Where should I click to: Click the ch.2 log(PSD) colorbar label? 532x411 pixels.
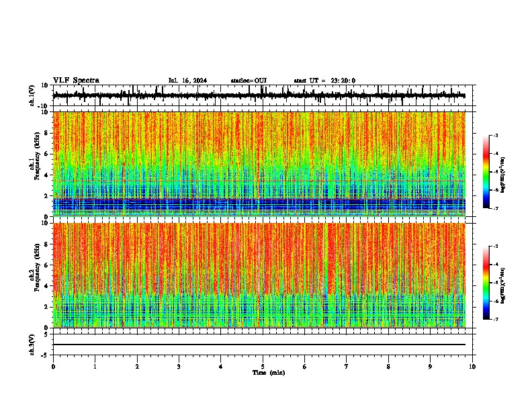(x=502, y=285)
